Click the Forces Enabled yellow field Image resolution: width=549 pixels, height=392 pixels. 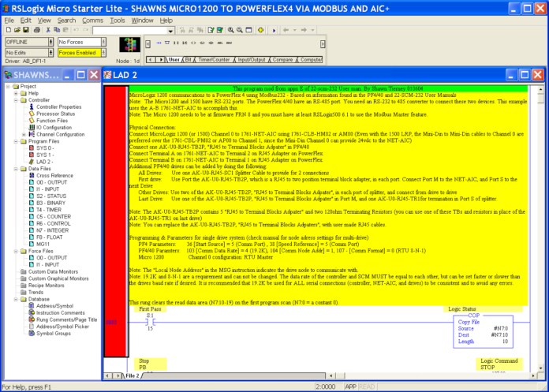coord(77,52)
